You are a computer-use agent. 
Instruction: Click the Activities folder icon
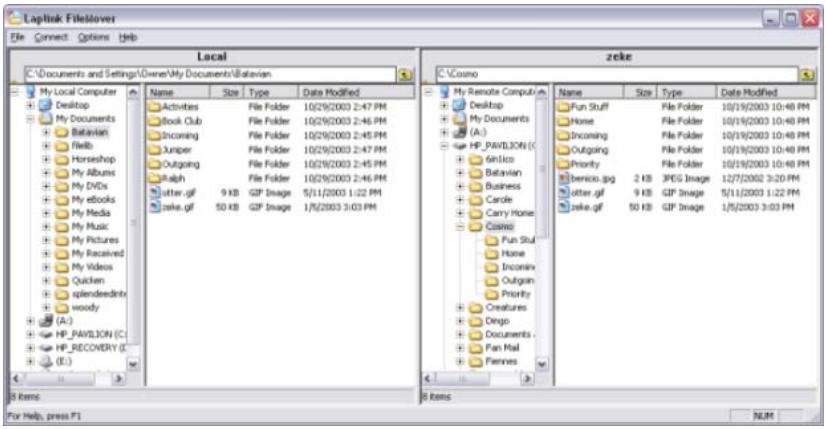tap(154, 107)
